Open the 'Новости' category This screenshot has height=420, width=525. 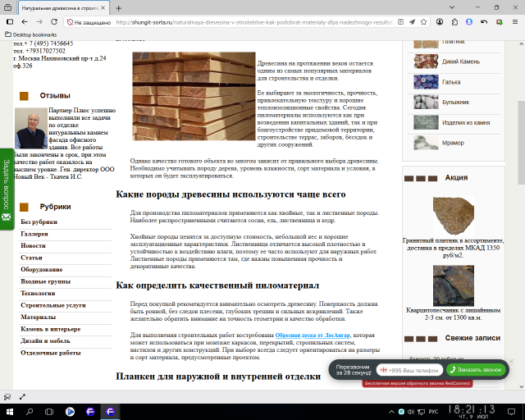click(33, 245)
